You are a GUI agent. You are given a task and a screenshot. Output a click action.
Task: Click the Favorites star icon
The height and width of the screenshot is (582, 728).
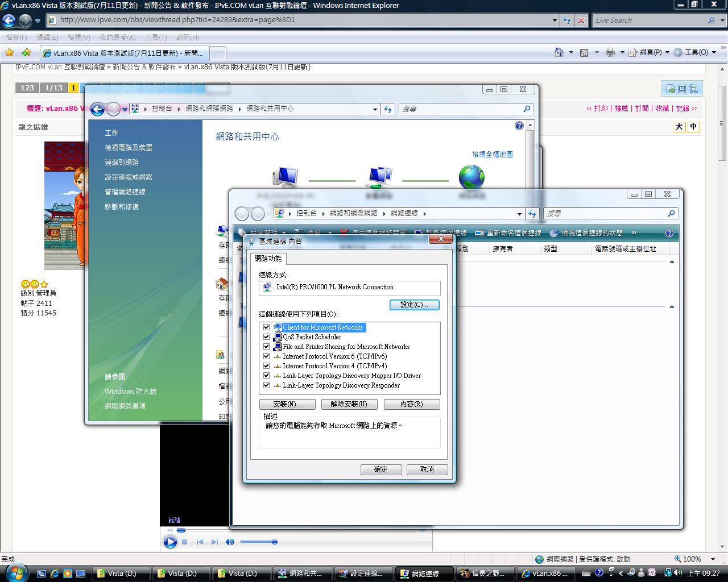point(10,53)
